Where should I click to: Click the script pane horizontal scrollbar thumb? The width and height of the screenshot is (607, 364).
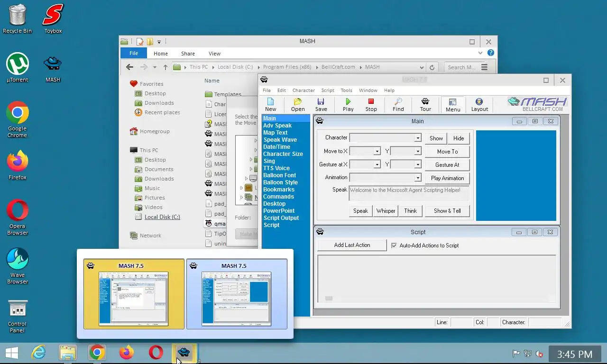pyautogui.click(x=329, y=298)
